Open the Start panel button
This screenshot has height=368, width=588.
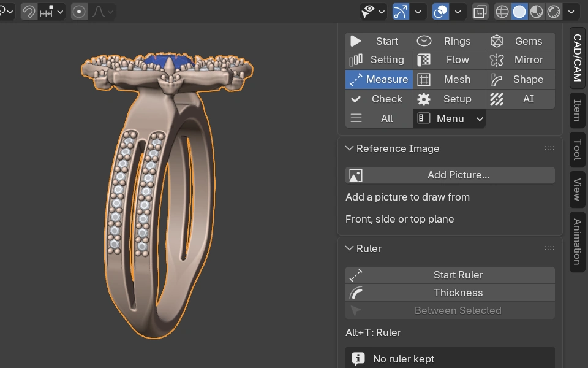379,41
